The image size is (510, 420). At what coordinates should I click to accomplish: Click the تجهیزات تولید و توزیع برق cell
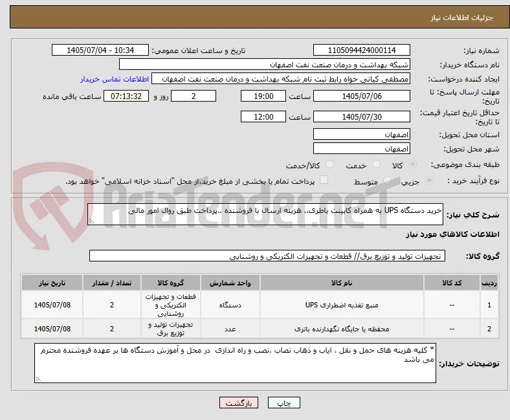(x=171, y=329)
